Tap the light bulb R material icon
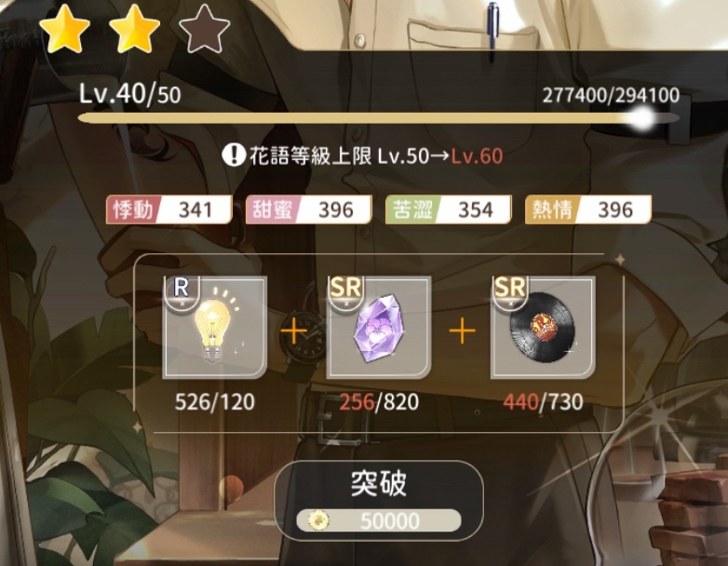Viewport: 728px width, 566px height. pyautogui.click(x=214, y=327)
